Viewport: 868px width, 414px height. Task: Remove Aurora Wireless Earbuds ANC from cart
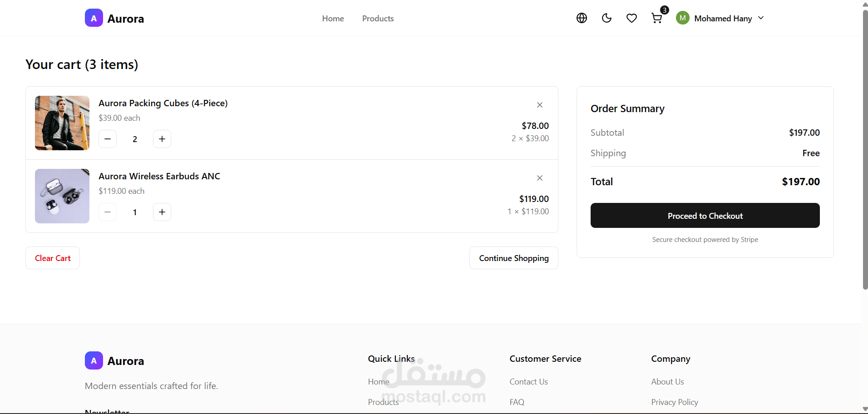pyautogui.click(x=540, y=178)
